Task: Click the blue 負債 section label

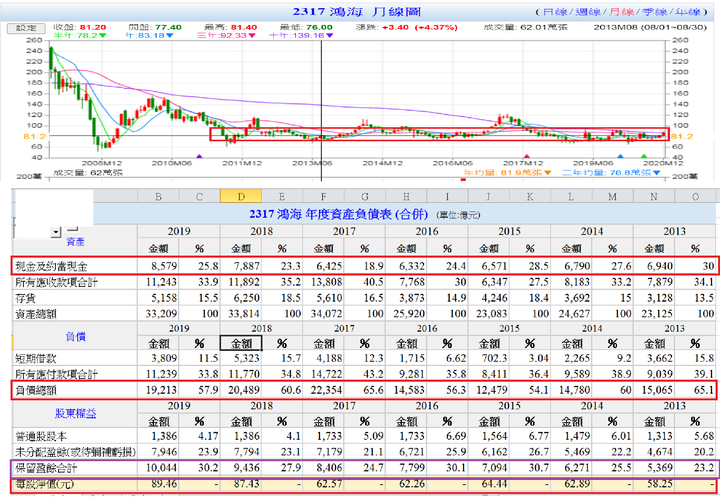Action: pos(75,337)
